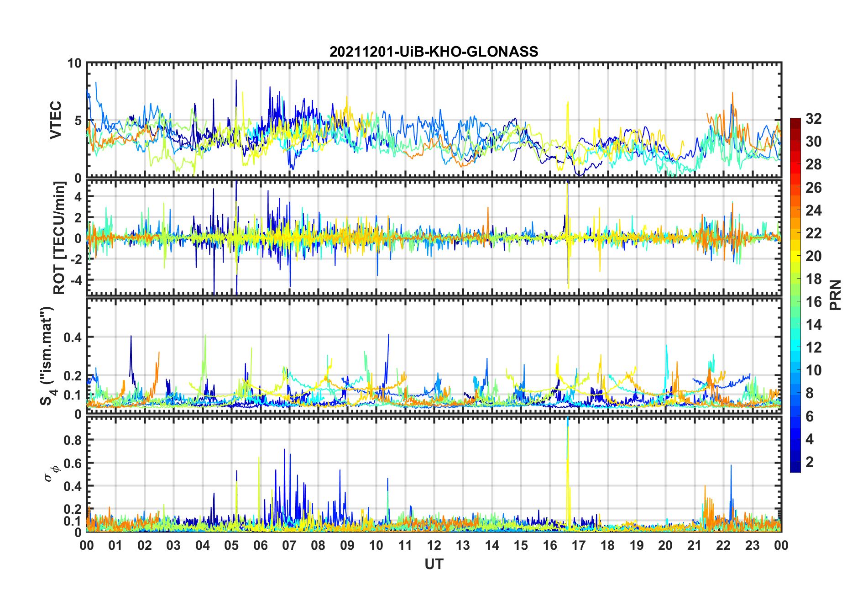868x590 pixels.
Task: Select the sigma phi y-axis tick 0.8
Action: (x=73, y=440)
